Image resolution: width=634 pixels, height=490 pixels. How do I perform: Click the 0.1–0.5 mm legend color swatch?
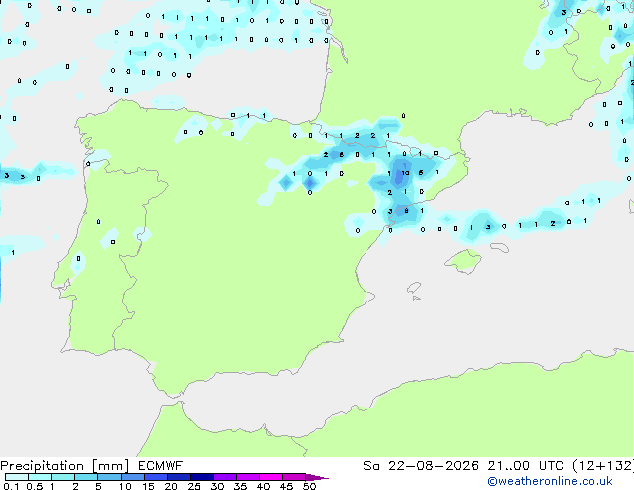coord(17,477)
